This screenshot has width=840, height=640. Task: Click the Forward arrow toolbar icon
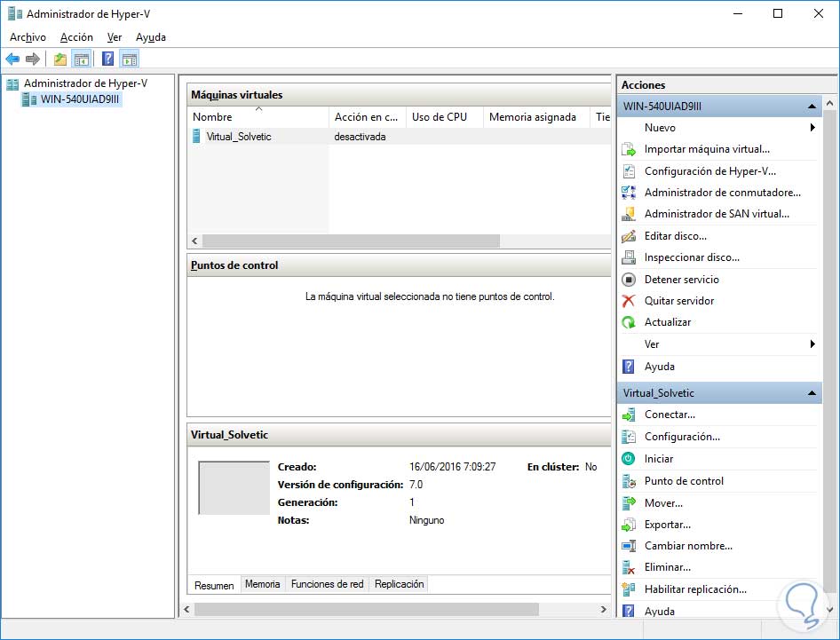pos(33,59)
